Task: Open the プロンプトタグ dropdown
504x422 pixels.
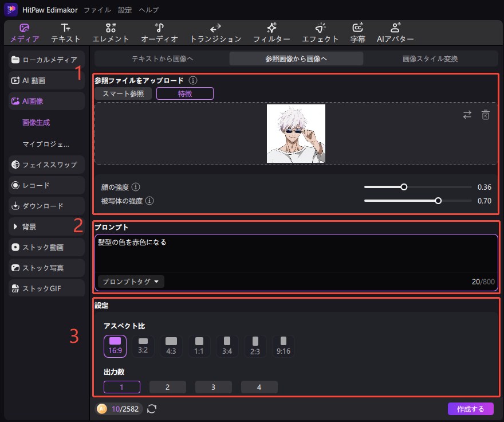Action: [x=131, y=282]
